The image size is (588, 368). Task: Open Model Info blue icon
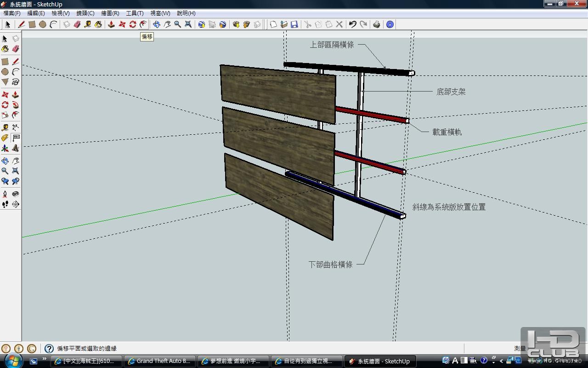(x=390, y=24)
